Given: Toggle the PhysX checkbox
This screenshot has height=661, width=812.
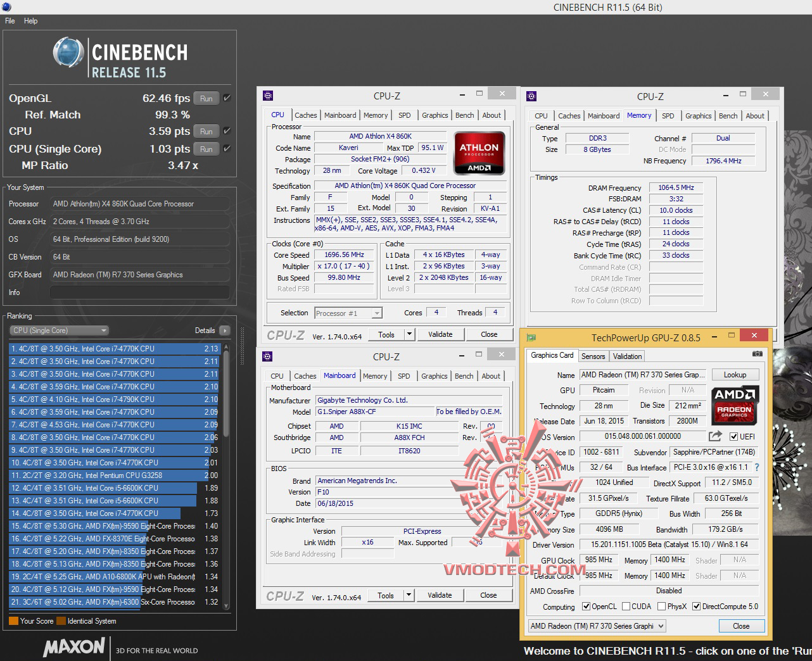Looking at the screenshot, I should pyautogui.click(x=661, y=607).
